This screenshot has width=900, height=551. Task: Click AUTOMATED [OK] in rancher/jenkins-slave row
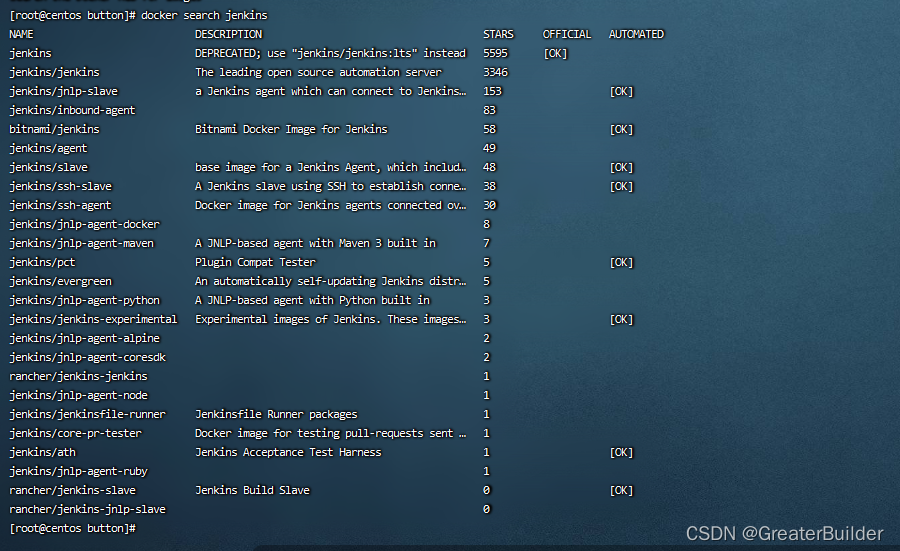coord(621,490)
